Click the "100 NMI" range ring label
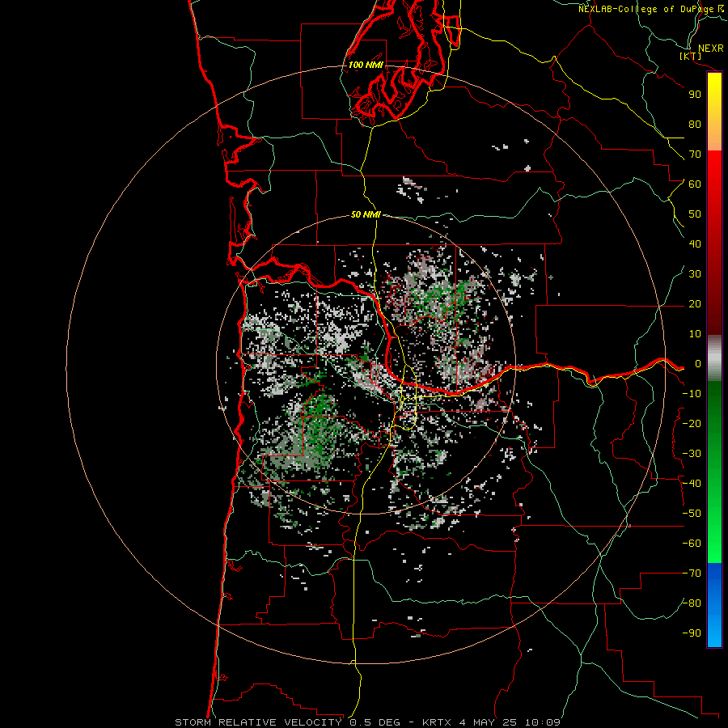Screen dimensions: 728x728 click(366, 65)
